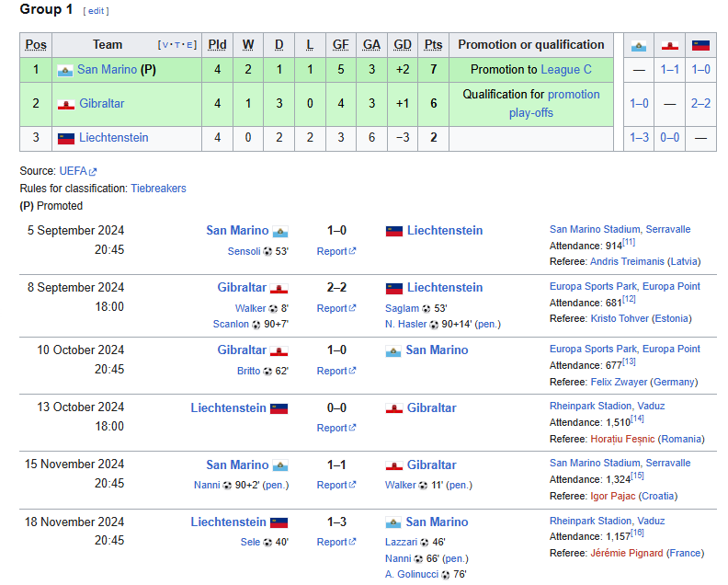Open Report for the 5 September 2024 match
The height and width of the screenshot is (585, 728).
(332, 251)
